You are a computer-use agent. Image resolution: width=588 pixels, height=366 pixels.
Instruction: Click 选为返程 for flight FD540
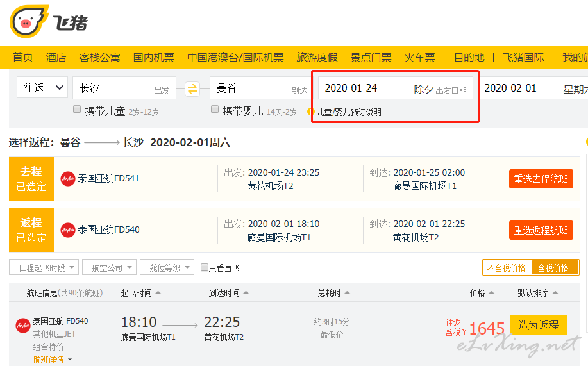538,325
